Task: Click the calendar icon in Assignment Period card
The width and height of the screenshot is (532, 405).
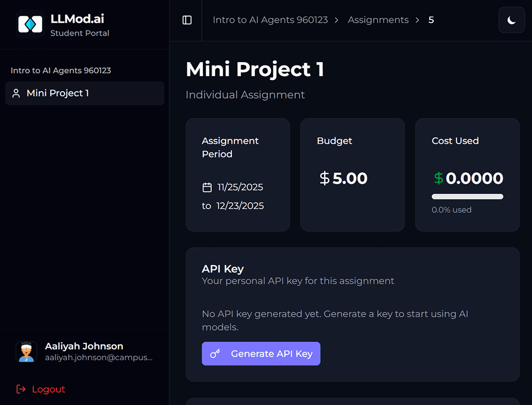Action: 207,187
